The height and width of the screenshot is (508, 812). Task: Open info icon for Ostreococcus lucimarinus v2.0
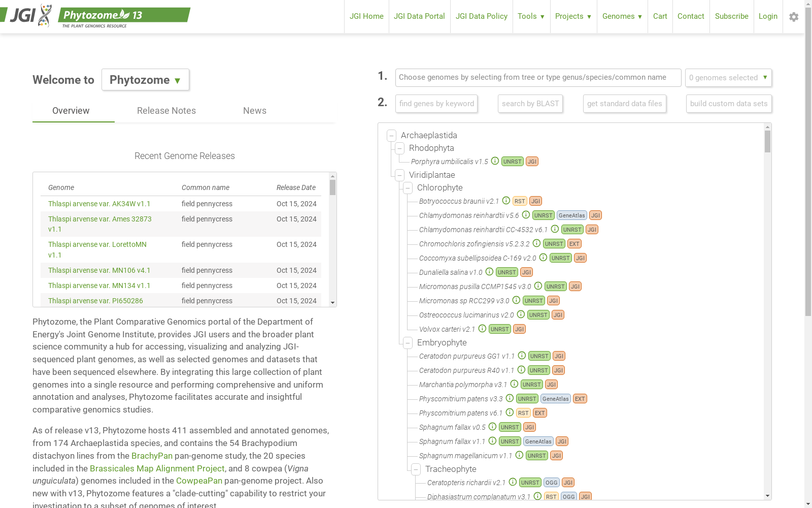click(x=521, y=314)
